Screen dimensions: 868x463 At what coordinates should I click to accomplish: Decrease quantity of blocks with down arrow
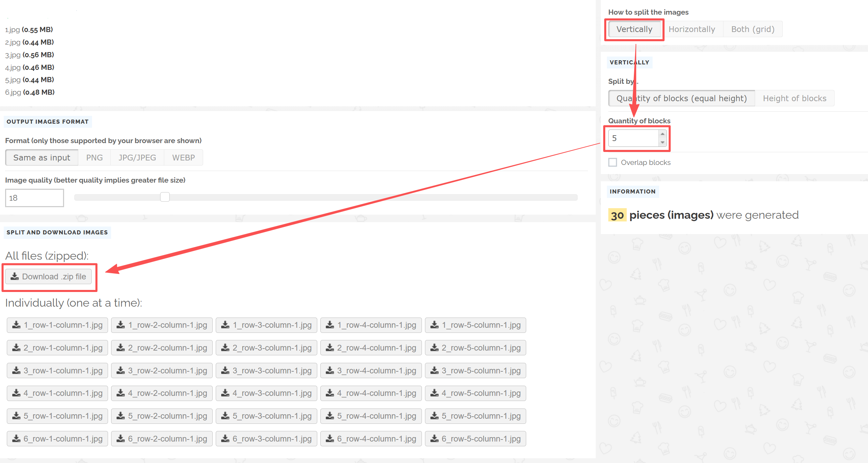pyautogui.click(x=663, y=142)
